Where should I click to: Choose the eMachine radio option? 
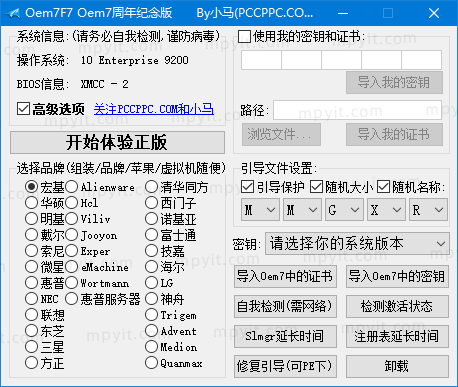tap(71, 267)
